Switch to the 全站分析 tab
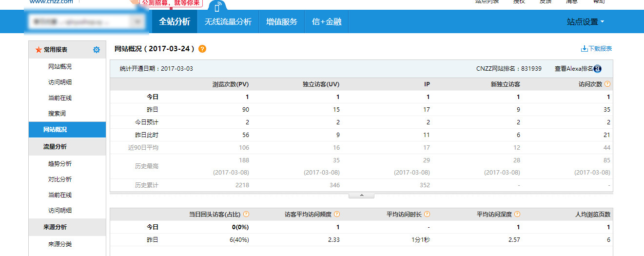This screenshot has height=256, width=644. tap(175, 21)
